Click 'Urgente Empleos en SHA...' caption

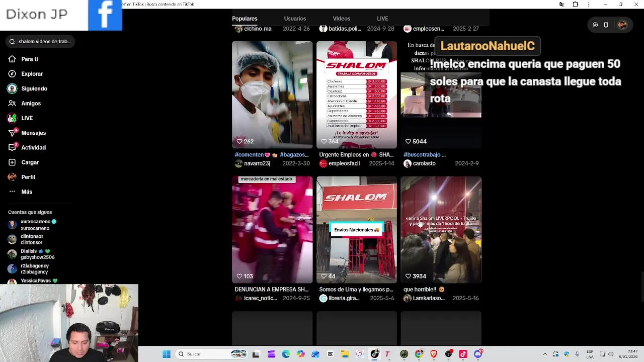[x=356, y=155]
